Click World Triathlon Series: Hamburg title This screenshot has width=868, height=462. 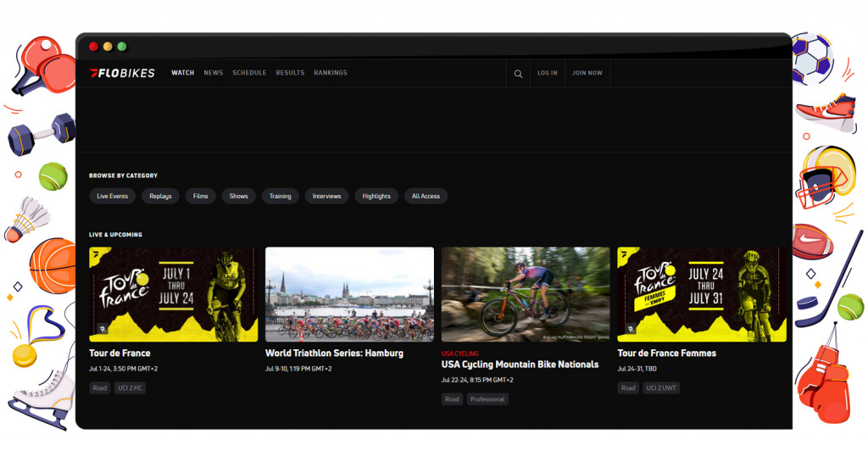point(334,353)
